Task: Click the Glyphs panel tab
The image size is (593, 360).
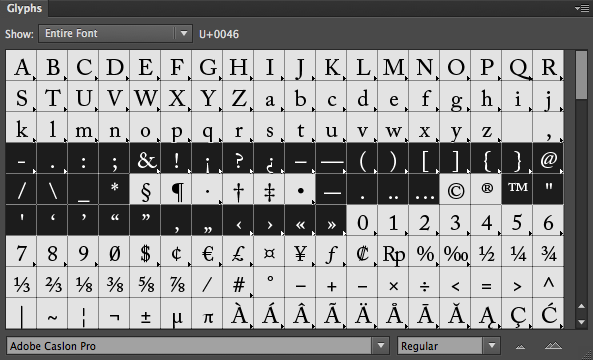Action: [x=24, y=8]
